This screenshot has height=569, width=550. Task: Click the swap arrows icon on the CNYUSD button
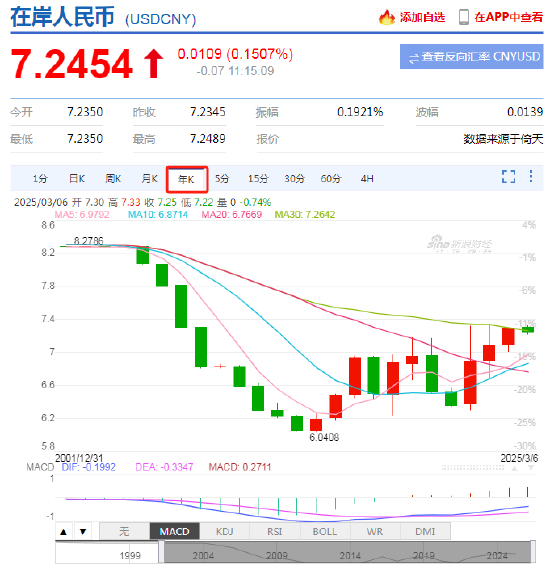point(414,58)
